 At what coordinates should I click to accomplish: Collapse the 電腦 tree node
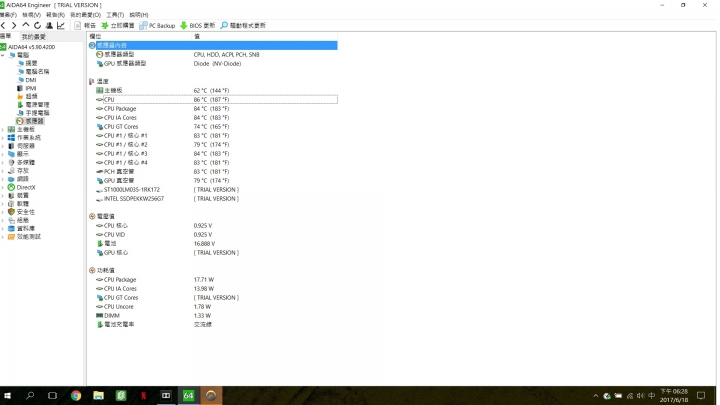coord(3,55)
